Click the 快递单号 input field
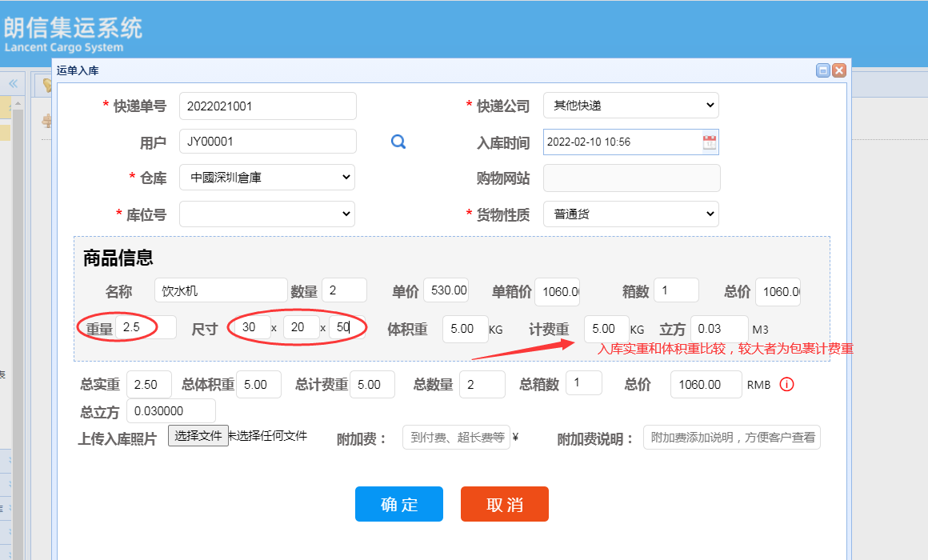This screenshot has width=928, height=560. tap(267, 106)
